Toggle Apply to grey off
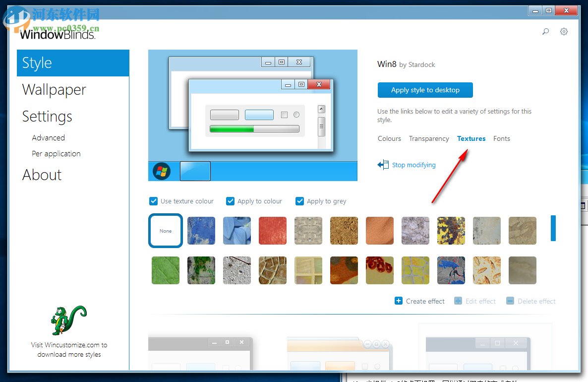588x382 pixels. pos(299,201)
